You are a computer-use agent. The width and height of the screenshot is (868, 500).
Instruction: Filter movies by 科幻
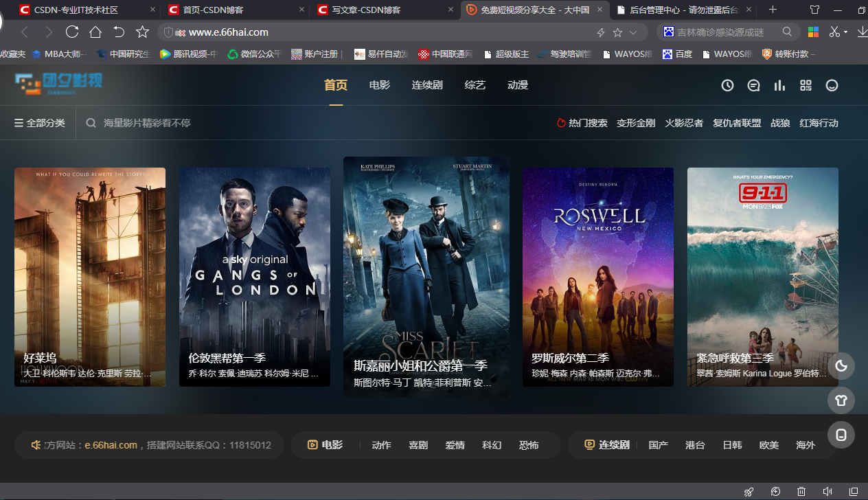[x=492, y=445]
